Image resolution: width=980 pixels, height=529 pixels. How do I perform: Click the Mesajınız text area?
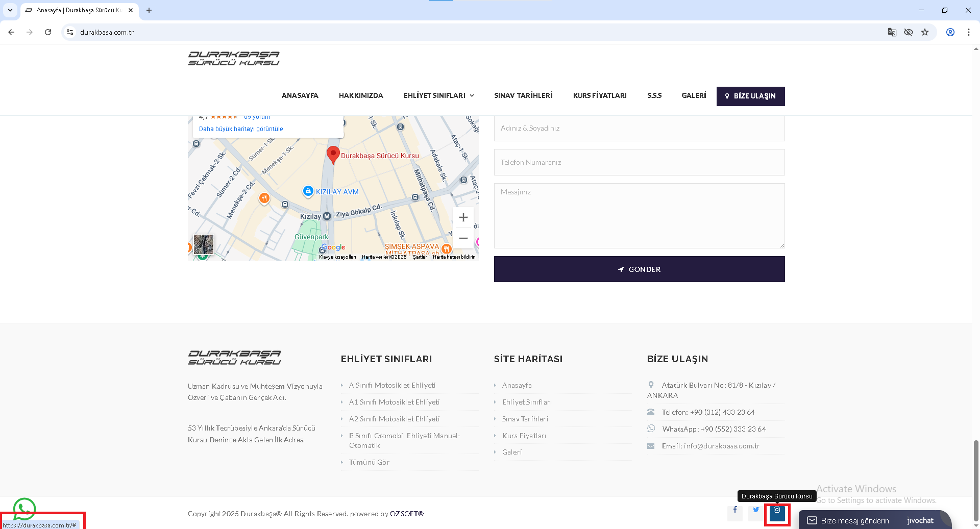pos(639,216)
